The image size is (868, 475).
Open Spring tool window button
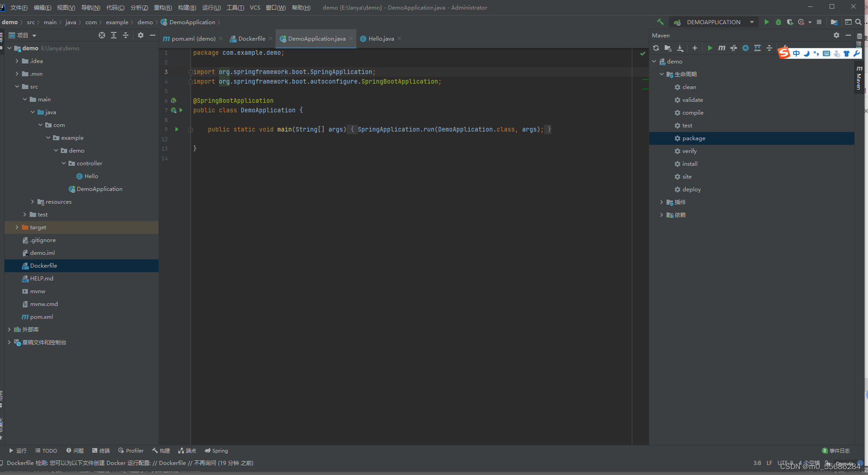pos(217,450)
